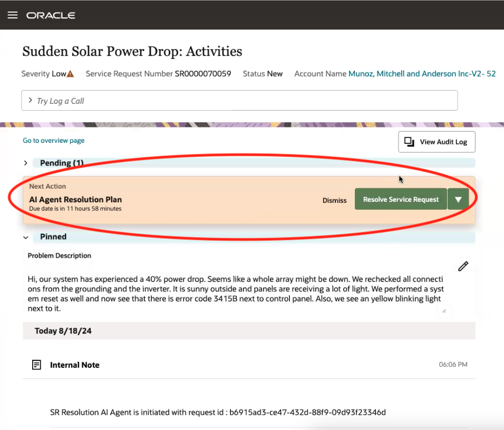Collapse the Pinned section
This screenshot has height=430, width=504.
coord(26,238)
